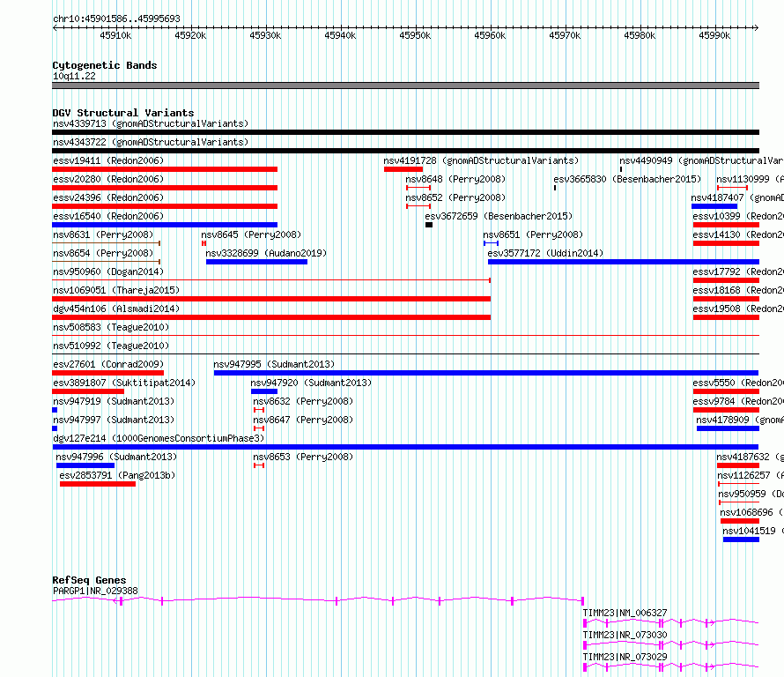Click the chr10:45901586..45995693 region label
The image size is (784, 677).
click(x=116, y=19)
